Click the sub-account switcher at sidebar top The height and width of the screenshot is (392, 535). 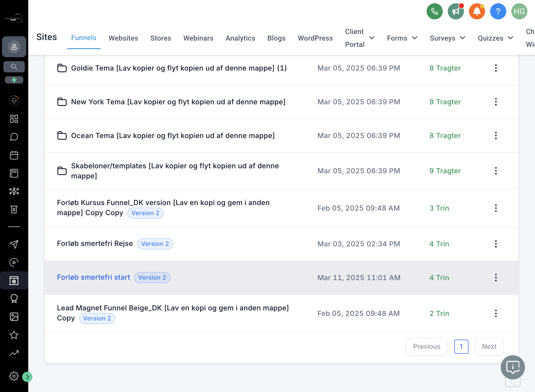coord(14,47)
